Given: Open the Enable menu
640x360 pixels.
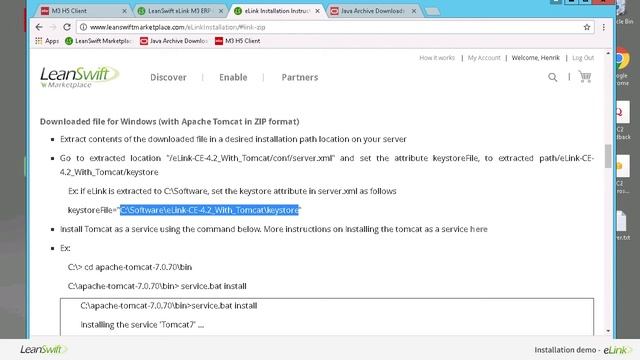Looking at the screenshot, I should tap(233, 77).
